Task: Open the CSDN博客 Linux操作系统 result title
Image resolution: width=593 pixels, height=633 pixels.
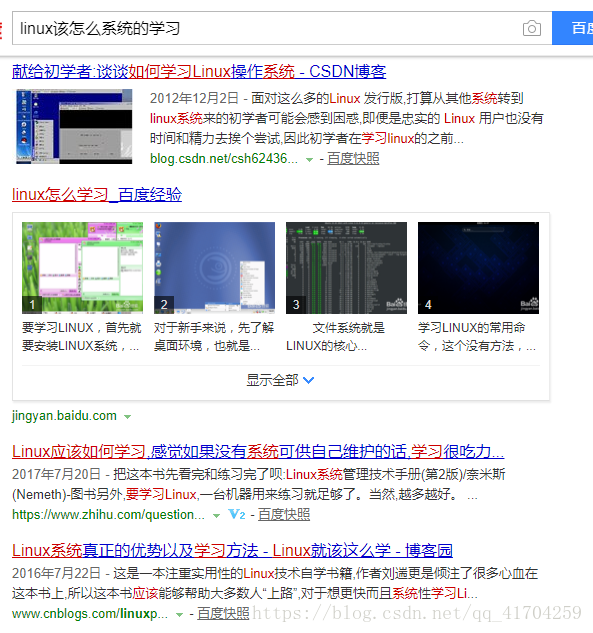Action: click(x=199, y=71)
